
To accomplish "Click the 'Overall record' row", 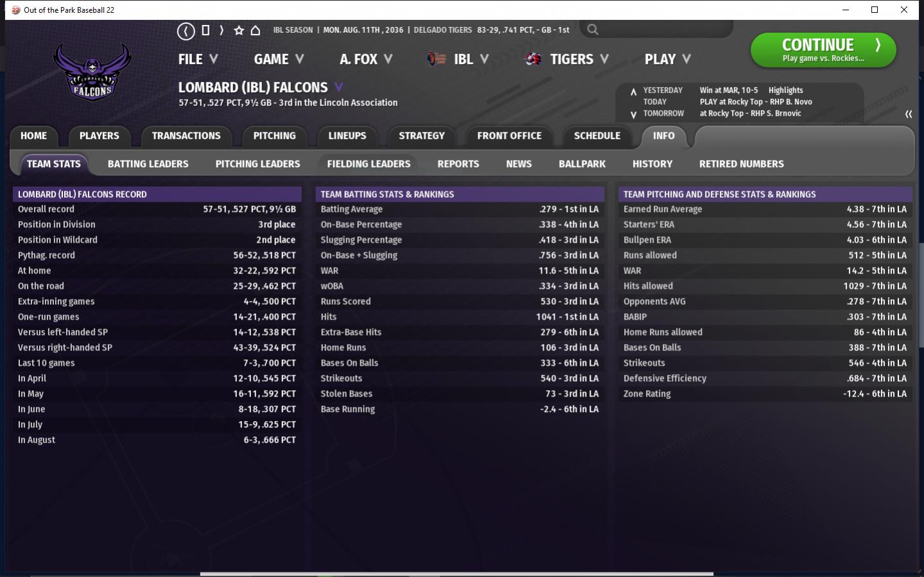I will click(157, 209).
